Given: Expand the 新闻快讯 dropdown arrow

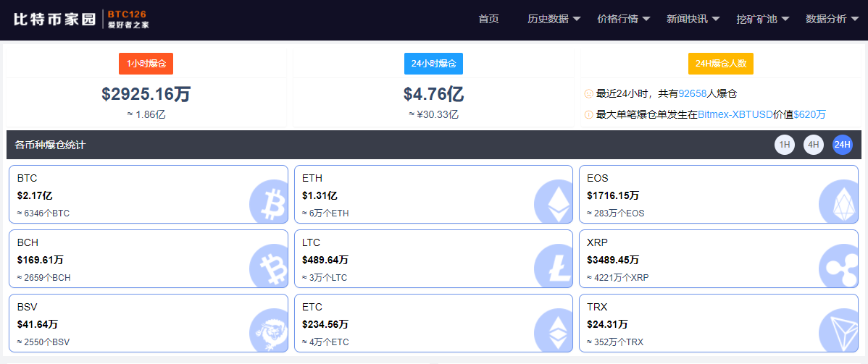Looking at the screenshot, I should pos(716,19).
